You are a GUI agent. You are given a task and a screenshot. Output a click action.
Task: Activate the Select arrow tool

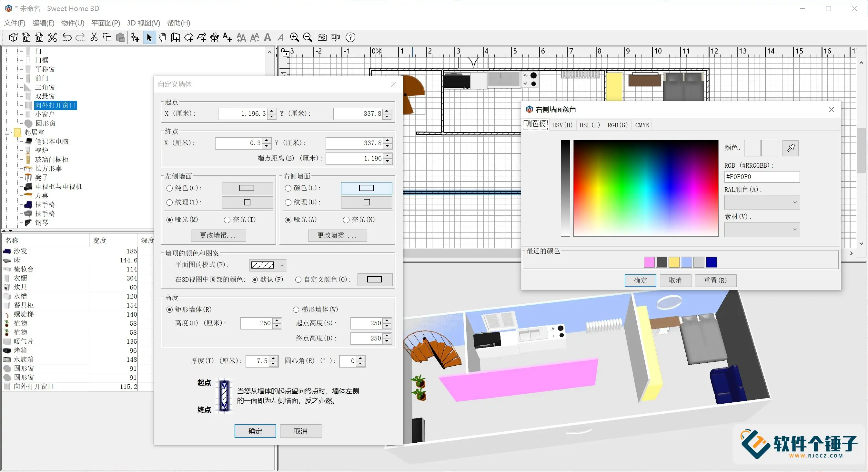click(149, 37)
